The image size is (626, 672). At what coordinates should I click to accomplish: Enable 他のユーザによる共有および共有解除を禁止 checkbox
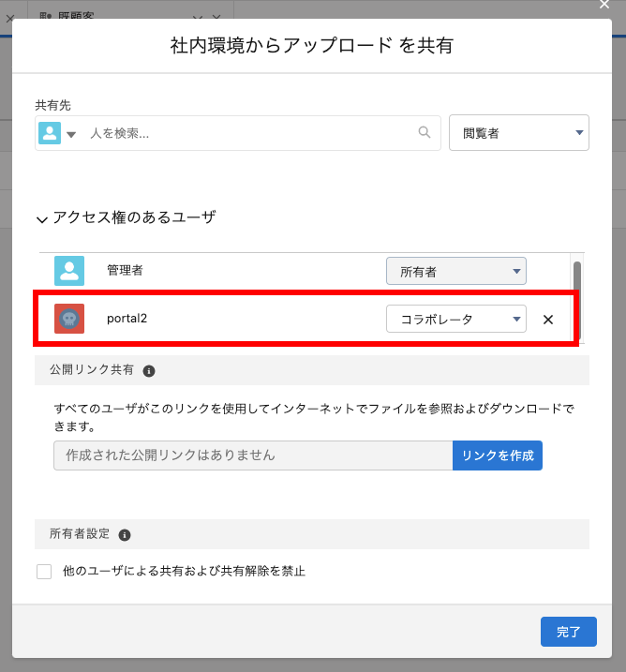click(x=44, y=571)
